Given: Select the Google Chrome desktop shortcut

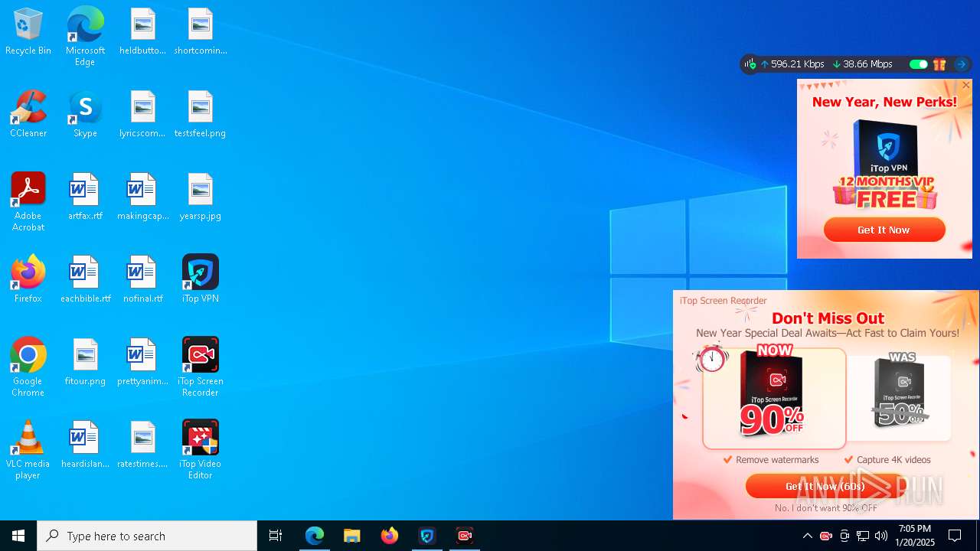Looking at the screenshot, I should [x=28, y=367].
